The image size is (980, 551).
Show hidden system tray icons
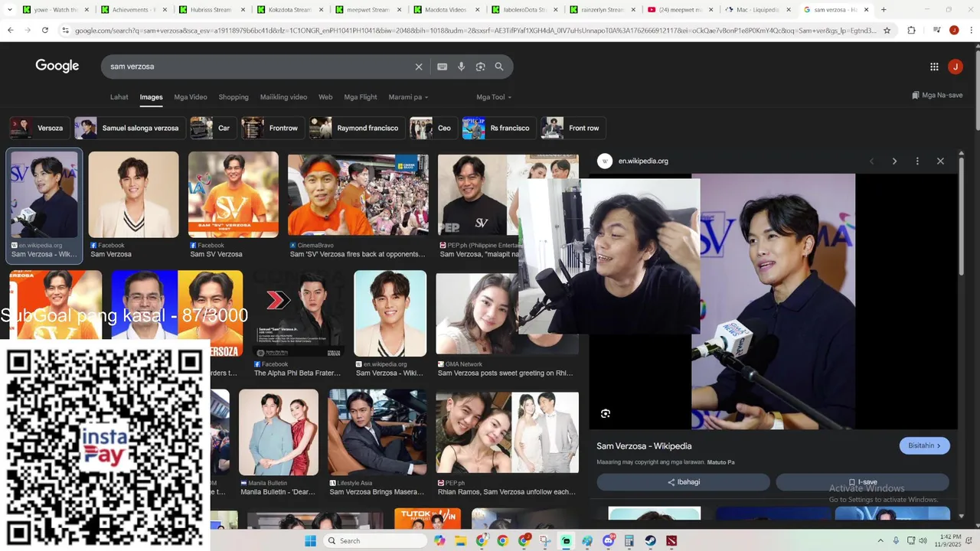point(880,540)
